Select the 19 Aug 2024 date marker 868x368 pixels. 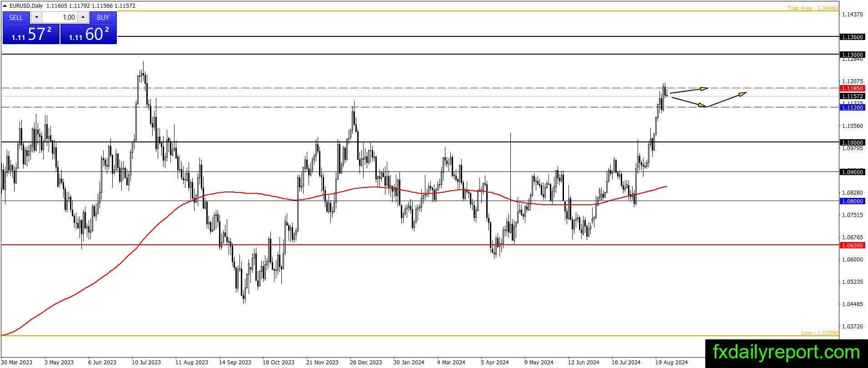(671, 362)
